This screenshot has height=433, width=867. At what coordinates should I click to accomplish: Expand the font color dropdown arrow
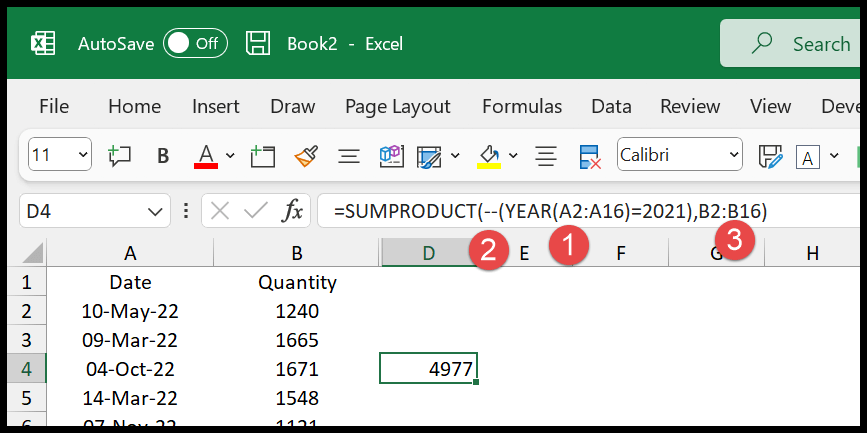(x=230, y=155)
